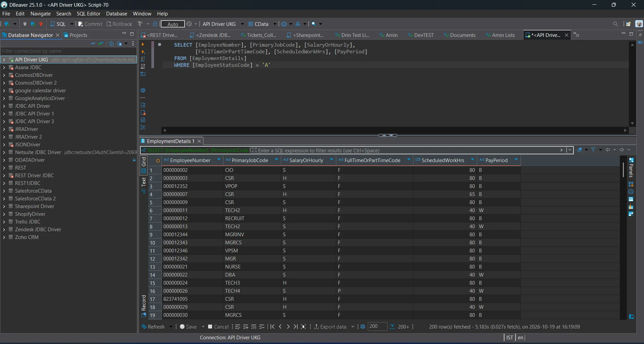Click the SQL editor horizontal scrollbar
This screenshot has width=644, height=344.
(x=395, y=130)
